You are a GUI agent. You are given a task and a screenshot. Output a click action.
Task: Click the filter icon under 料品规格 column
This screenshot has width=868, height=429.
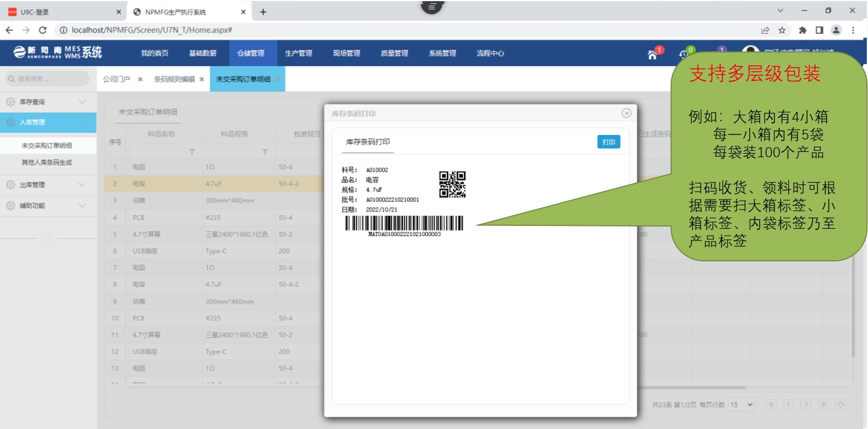point(265,152)
